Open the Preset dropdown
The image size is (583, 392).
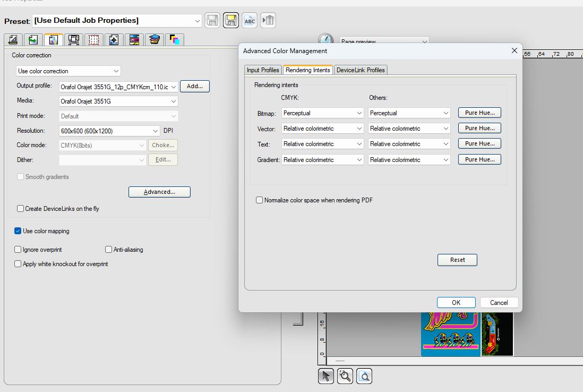pyautogui.click(x=117, y=21)
